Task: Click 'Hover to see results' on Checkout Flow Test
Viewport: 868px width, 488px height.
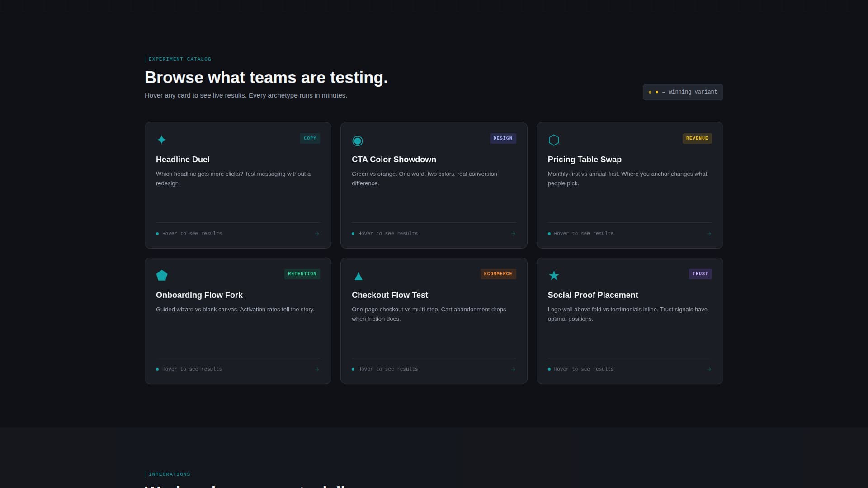Action: (x=388, y=369)
